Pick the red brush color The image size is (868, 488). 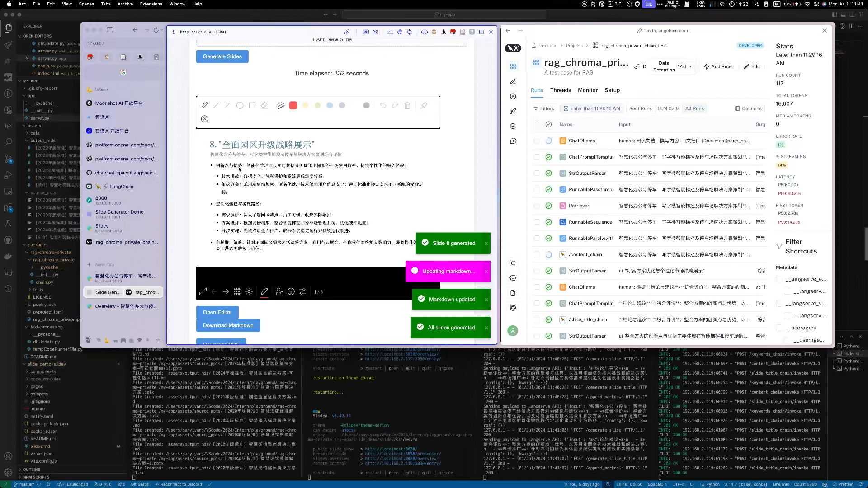pos(293,105)
